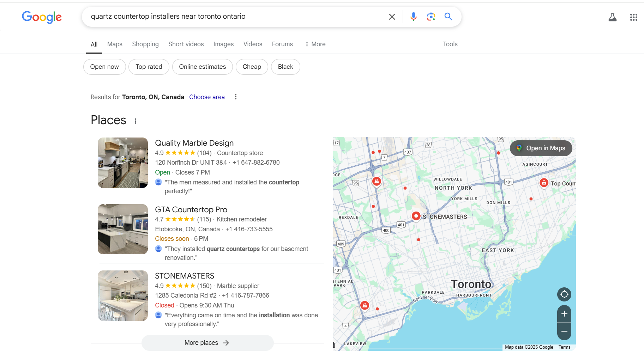Viewport: 644px width, 360px height.
Task: Switch to the Images tab
Action: tap(223, 44)
